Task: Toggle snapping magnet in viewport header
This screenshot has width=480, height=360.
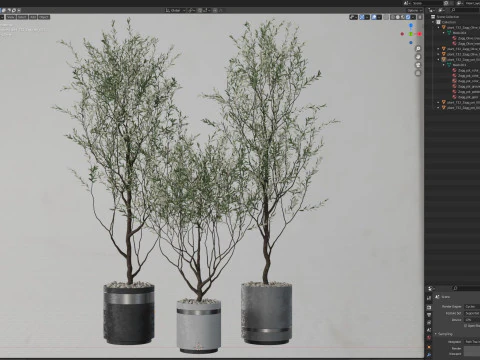Action: click(200, 10)
